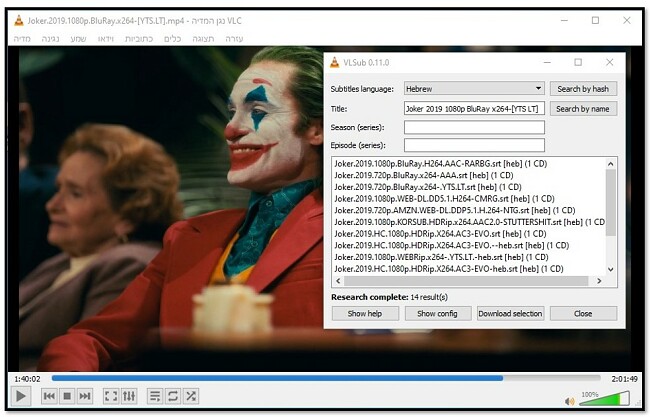650x417 pixels.
Task: Select Joker.2019.720p.BluRay.x264-AAA.srt result
Action: click(x=424, y=175)
